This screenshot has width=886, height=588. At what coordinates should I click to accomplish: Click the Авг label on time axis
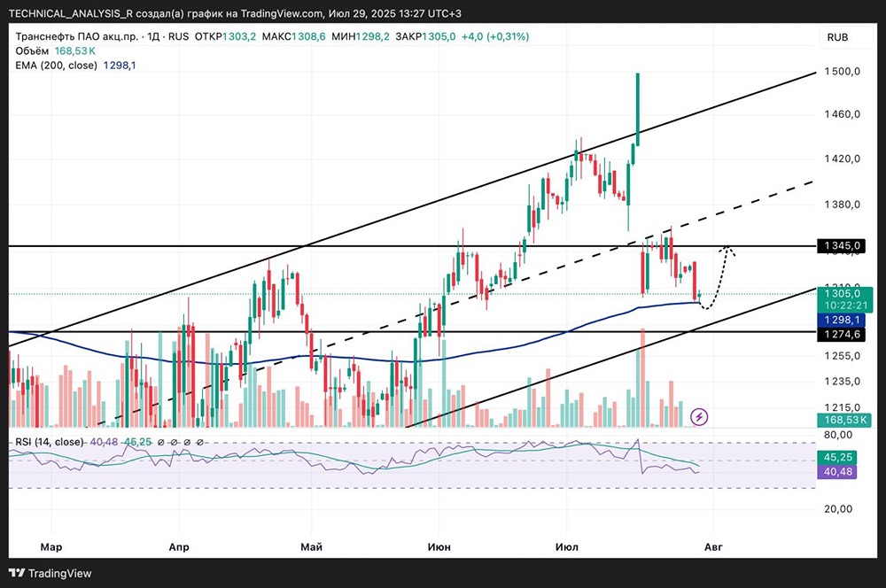point(713,546)
